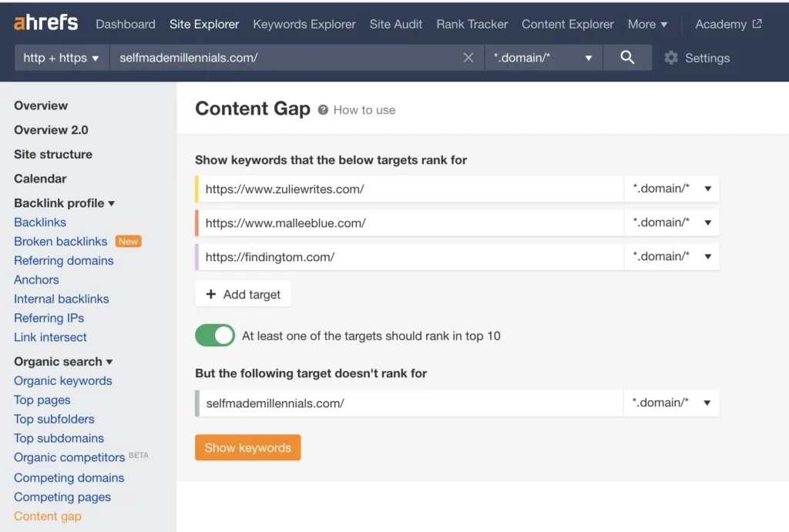Collapse the Organic search sidebar section
The image size is (789, 532).
tap(63, 361)
